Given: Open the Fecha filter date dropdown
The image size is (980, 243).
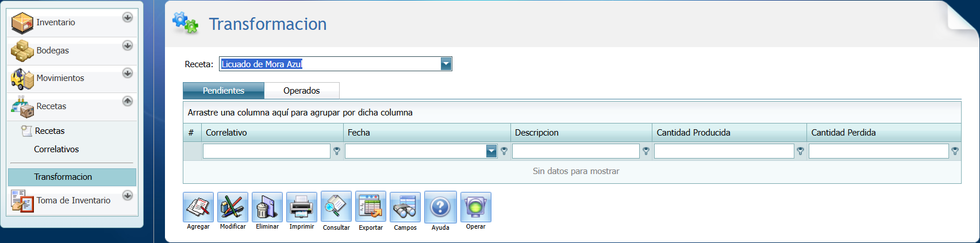Looking at the screenshot, I should coord(491,151).
